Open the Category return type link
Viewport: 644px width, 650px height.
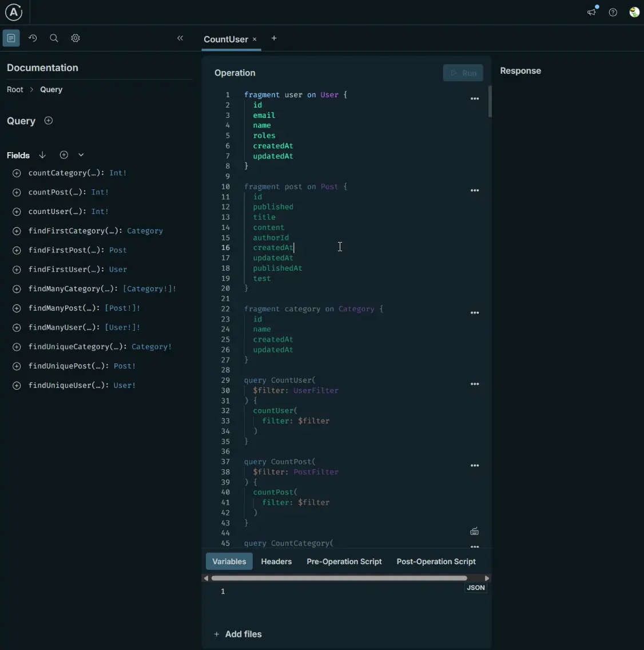[x=145, y=231]
